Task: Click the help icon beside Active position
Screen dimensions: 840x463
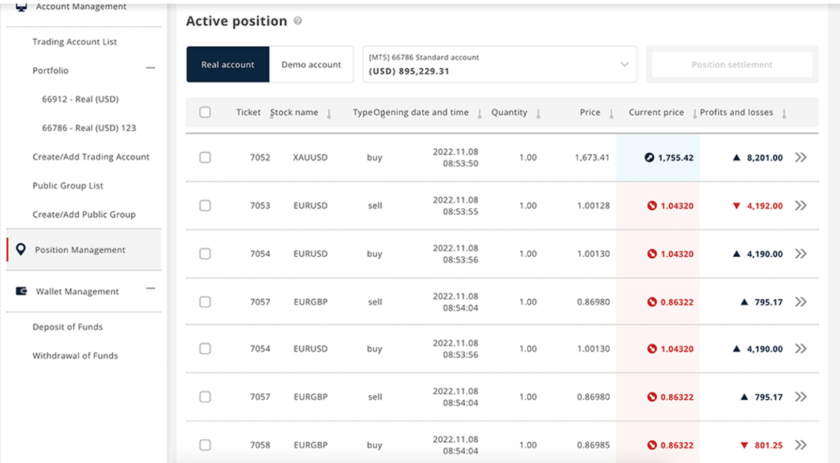Action: click(x=298, y=21)
